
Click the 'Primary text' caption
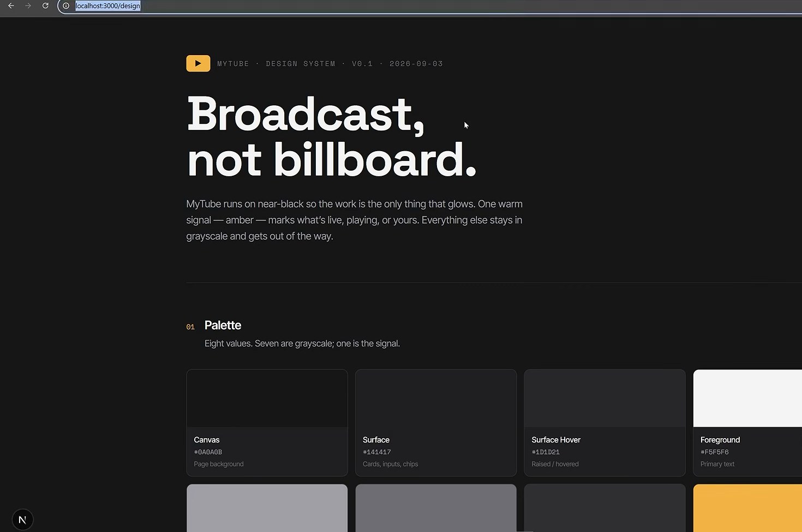717,464
